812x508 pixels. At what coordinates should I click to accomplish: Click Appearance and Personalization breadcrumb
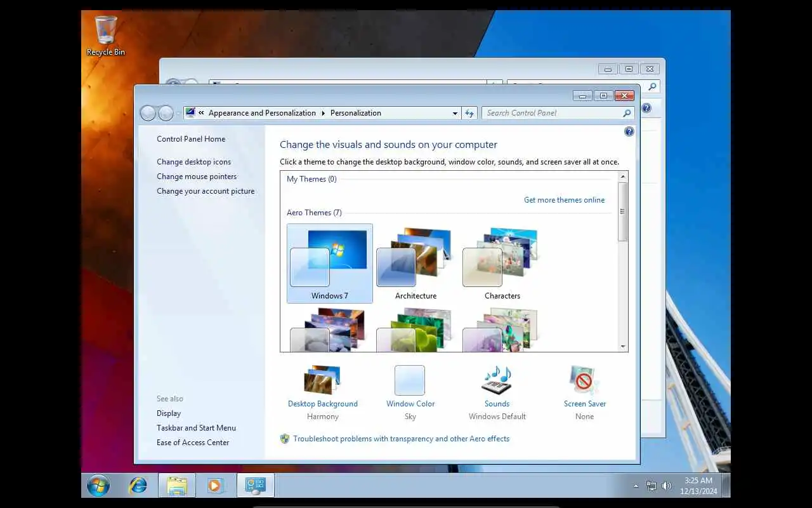(262, 113)
